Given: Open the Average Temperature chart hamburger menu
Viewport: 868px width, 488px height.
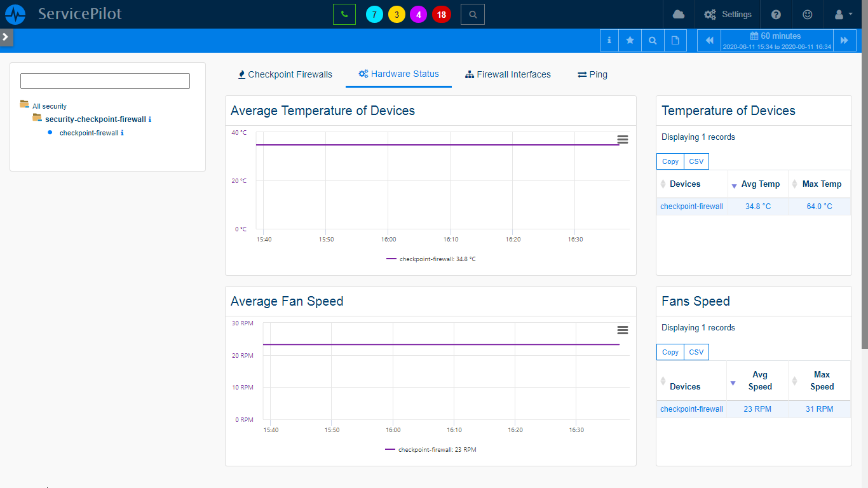Looking at the screenshot, I should (623, 140).
